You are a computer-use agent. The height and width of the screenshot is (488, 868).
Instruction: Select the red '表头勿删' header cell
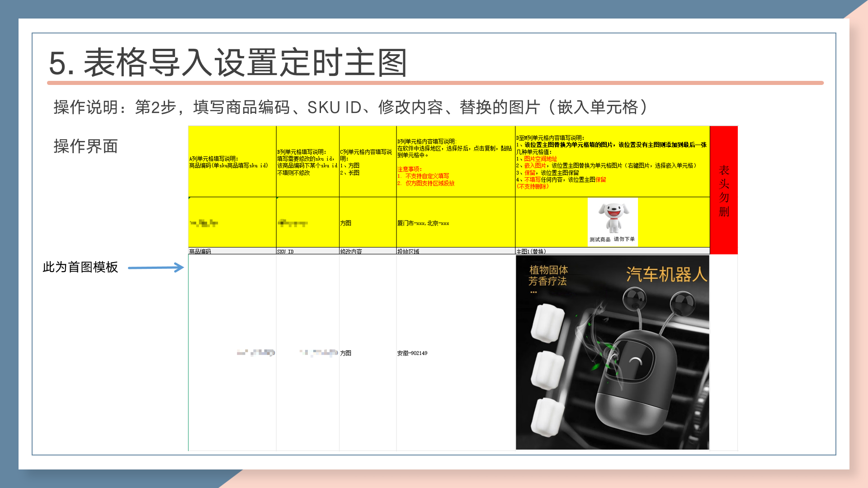click(724, 190)
